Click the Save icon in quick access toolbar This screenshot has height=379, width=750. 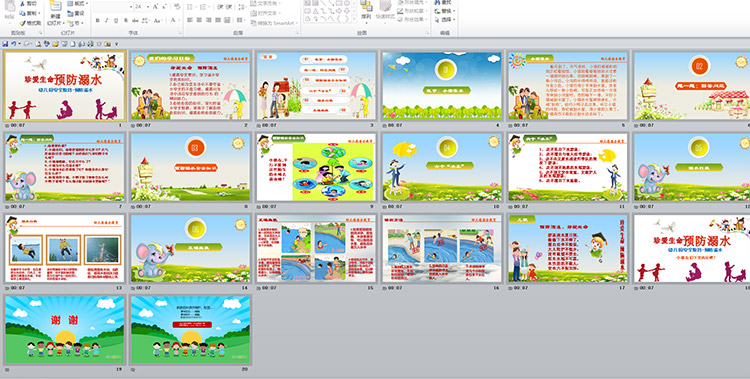5,44
